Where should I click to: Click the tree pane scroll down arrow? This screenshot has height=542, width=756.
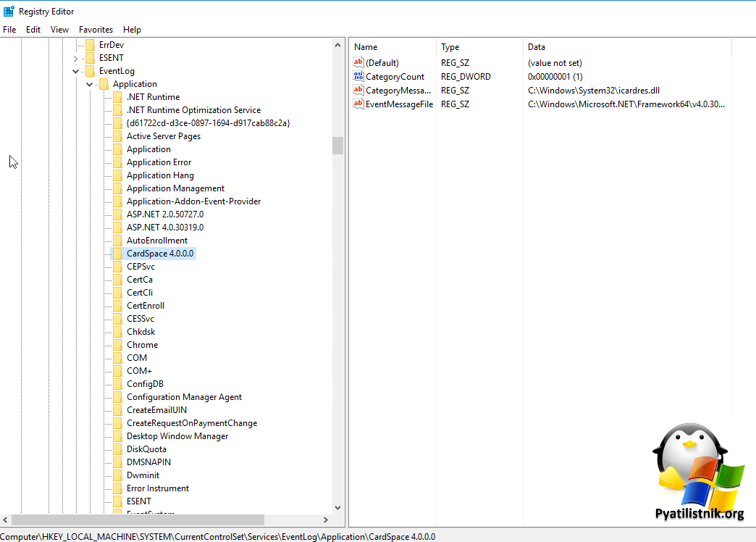pos(337,508)
